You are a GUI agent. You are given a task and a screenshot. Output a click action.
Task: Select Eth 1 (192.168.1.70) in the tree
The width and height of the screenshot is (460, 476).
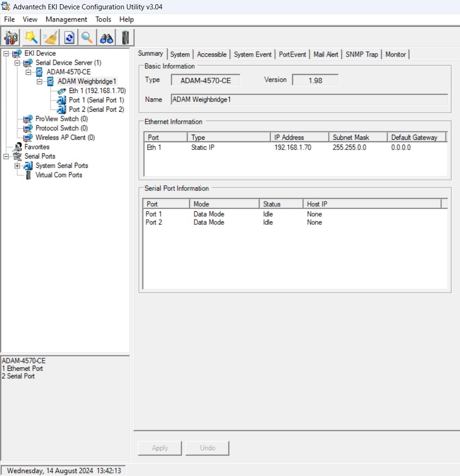(97, 91)
